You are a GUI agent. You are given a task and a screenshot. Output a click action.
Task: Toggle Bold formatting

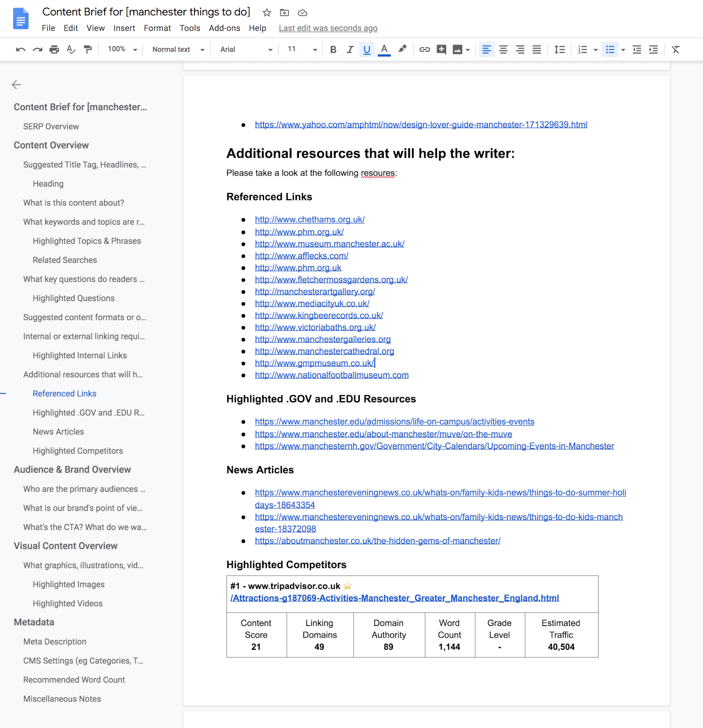click(x=333, y=49)
